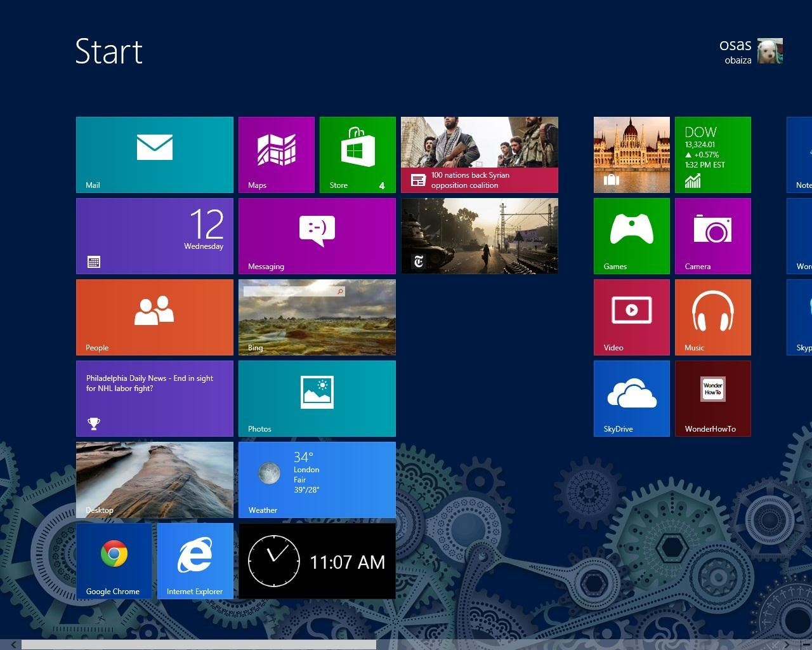
Task: Open the Store tile
Action: click(x=358, y=155)
